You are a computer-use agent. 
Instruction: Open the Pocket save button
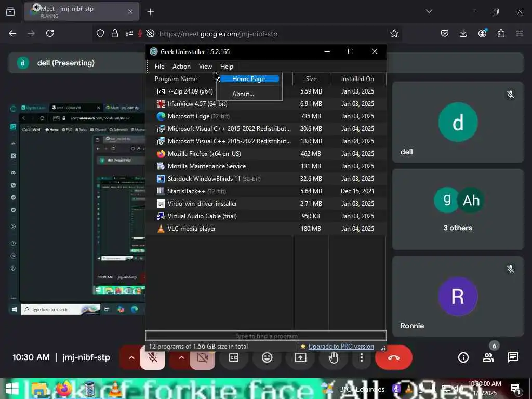445,33
